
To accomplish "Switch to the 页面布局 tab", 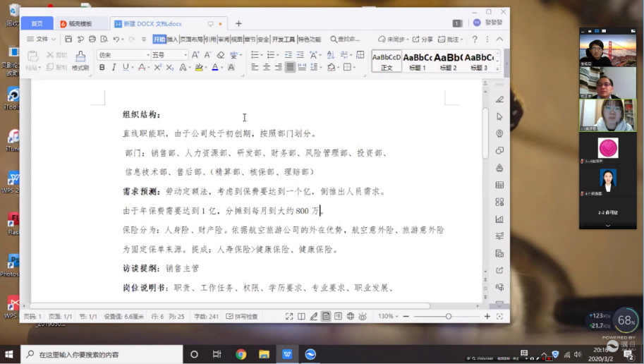I will coord(190,40).
